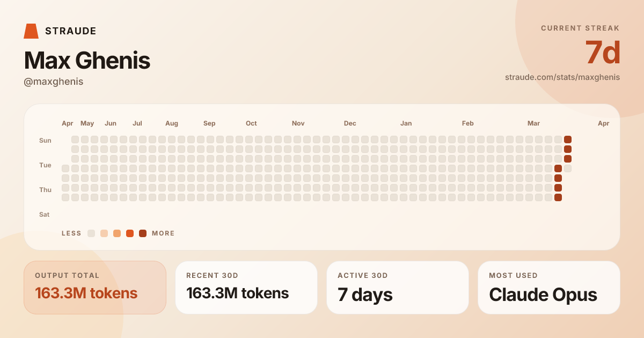Screen dimensions: 644x338
Task: Click the Thu weekday row label
Action: click(x=45, y=190)
